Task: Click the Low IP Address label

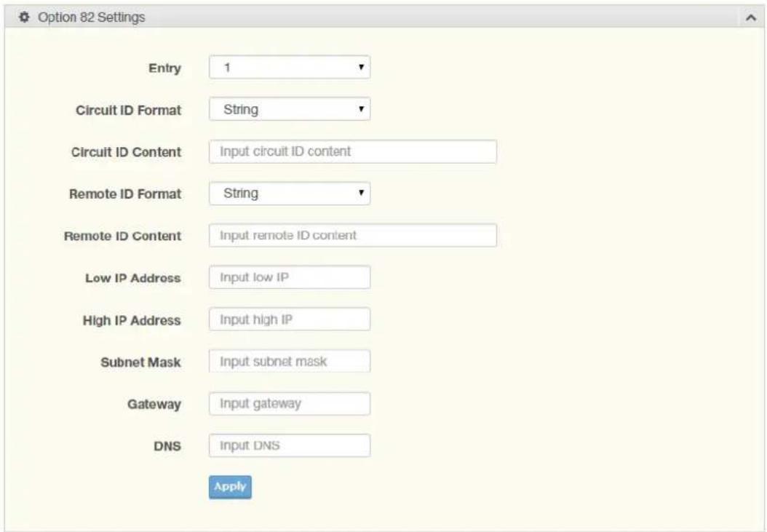Action: [133, 279]
